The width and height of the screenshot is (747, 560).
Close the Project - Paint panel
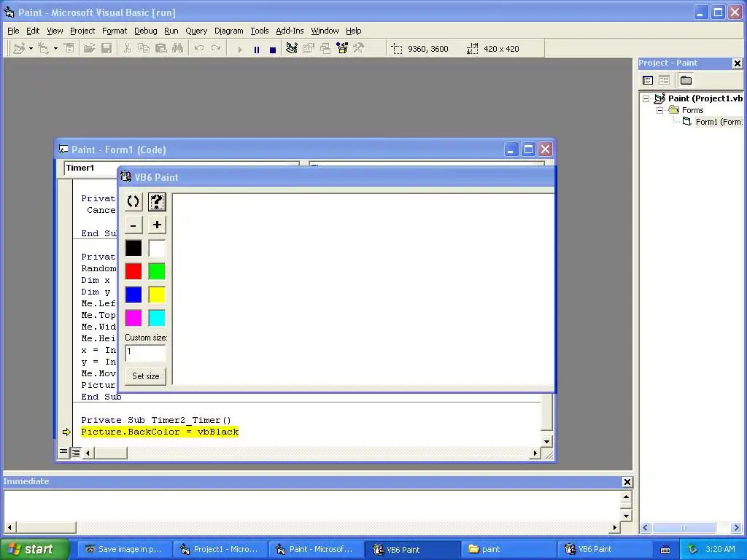pyautogui.click(x=737, y=63)
